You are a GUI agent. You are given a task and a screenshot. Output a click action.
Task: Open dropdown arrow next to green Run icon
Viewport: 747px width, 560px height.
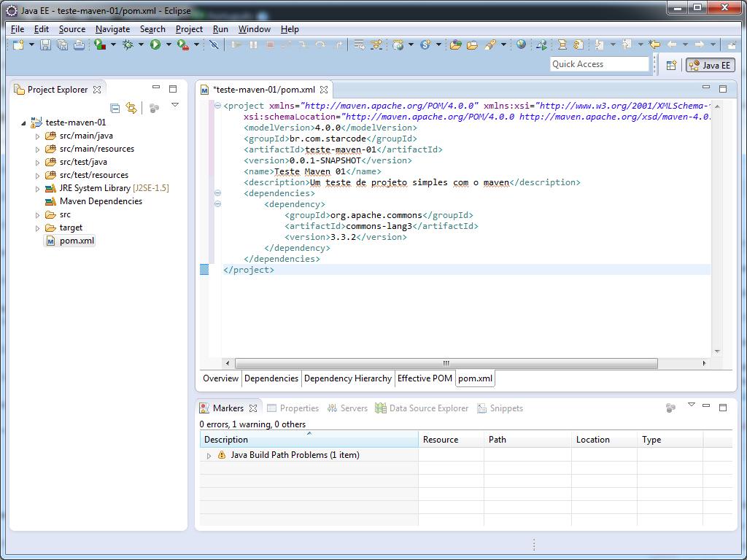[x=169, y=44]
